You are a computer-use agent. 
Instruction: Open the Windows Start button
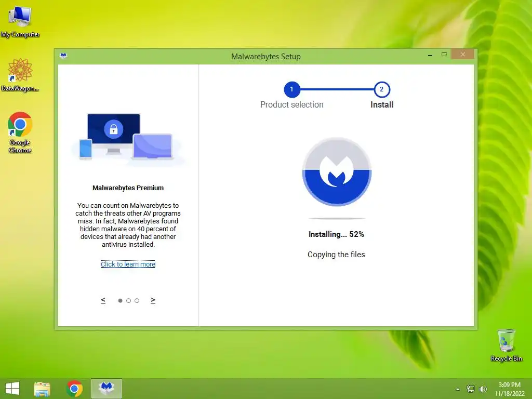[x=12, y=389]
